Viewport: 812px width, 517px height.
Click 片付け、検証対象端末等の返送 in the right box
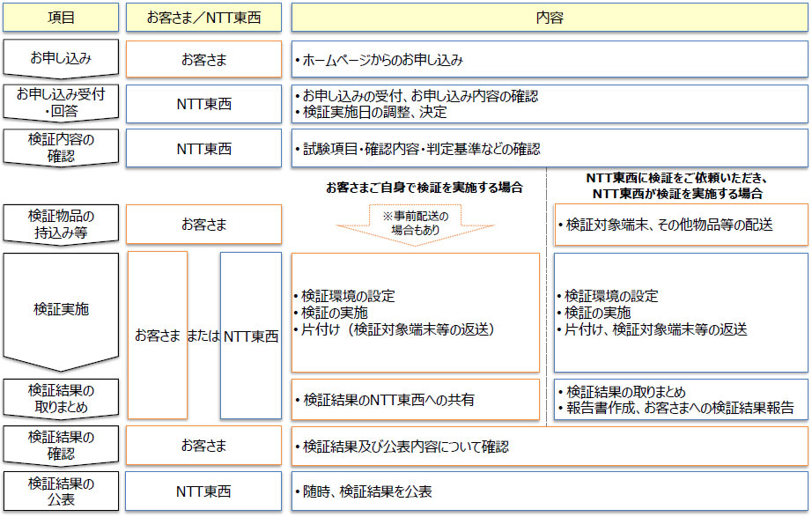click(x=655, y=329)
